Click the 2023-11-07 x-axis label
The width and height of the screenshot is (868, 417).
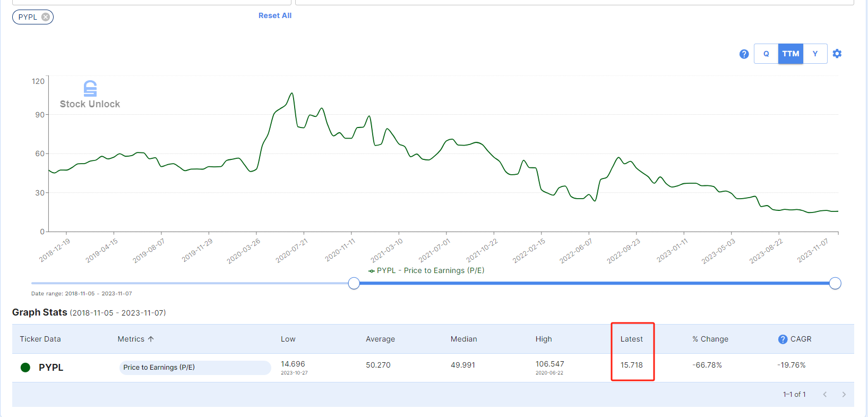[813, 250]
